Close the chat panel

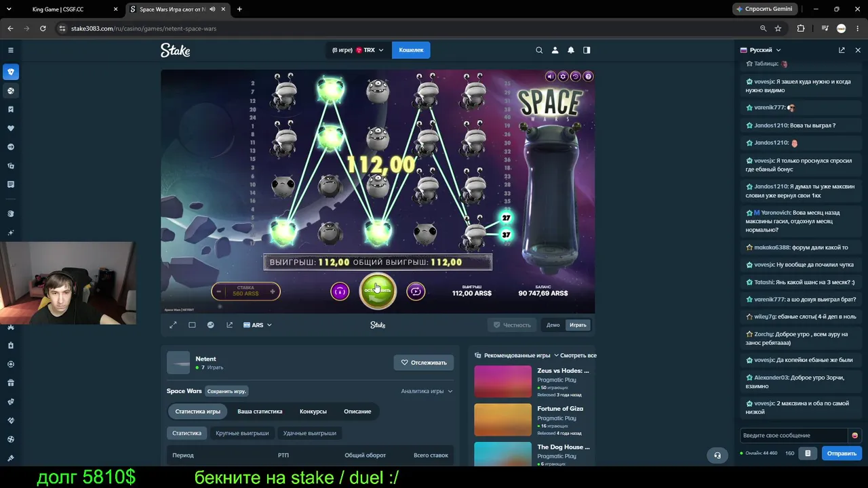point(858,50)
